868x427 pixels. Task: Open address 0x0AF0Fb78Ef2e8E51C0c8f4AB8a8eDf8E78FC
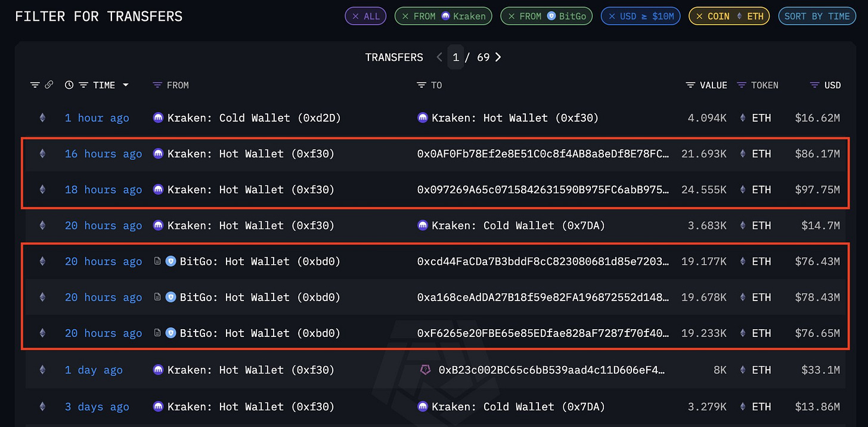click(x=542, y=154)
